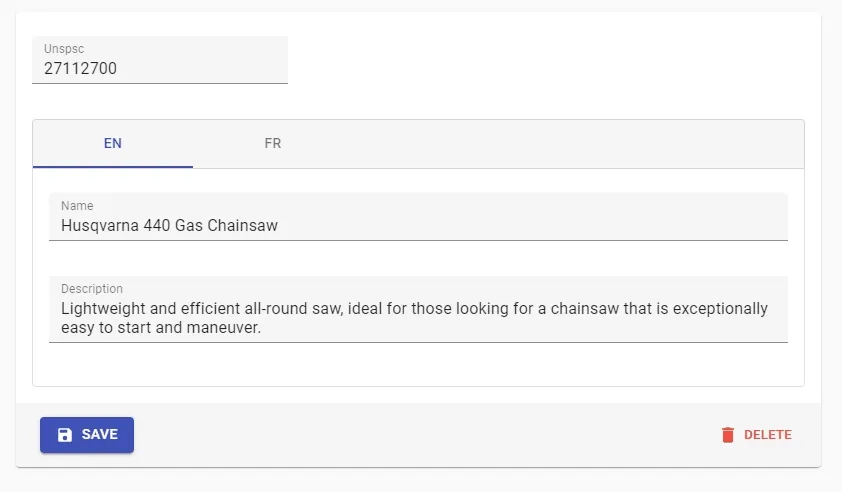Open the FR translation tab
Screen dimensions: 842x492
pos(273,143)
